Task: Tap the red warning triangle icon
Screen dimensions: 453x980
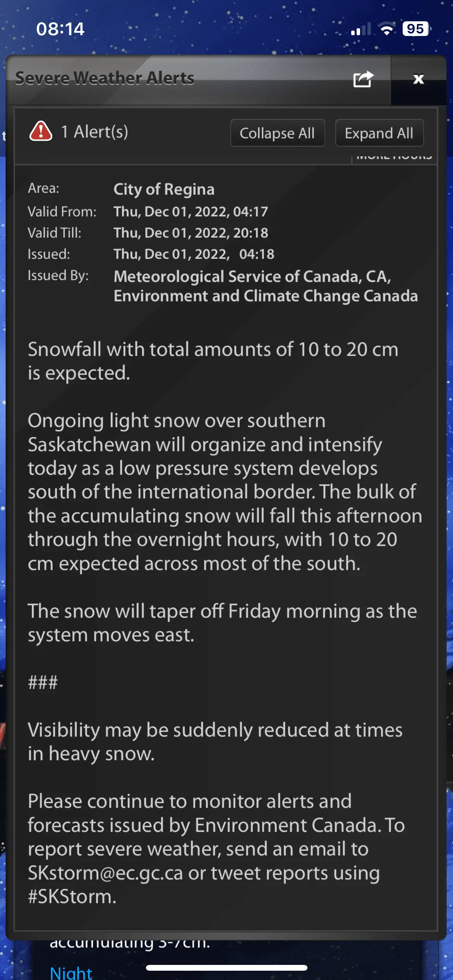Action: [41, 132]
